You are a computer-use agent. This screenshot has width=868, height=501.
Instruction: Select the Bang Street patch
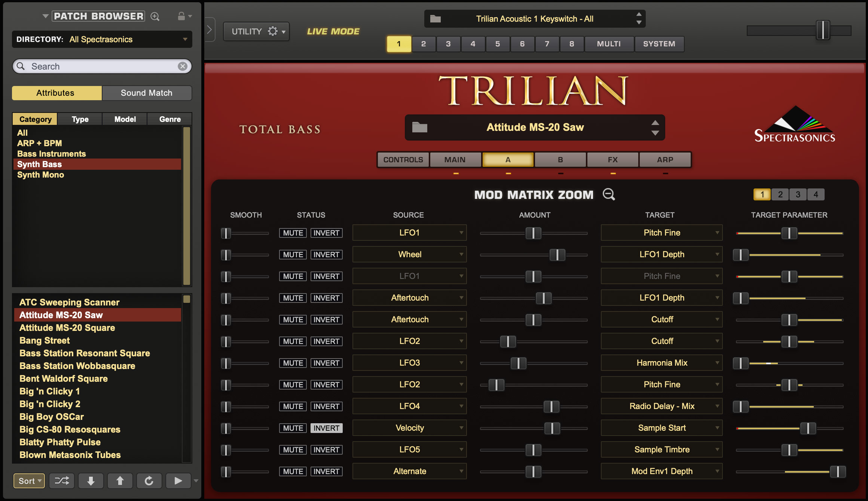45,341
